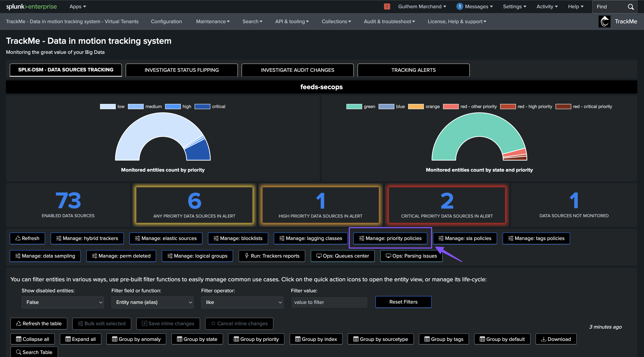Open Show disabled entities dropdown
Image resolution: width=644 pixels, height=357 pixels.
pos(63,302)
